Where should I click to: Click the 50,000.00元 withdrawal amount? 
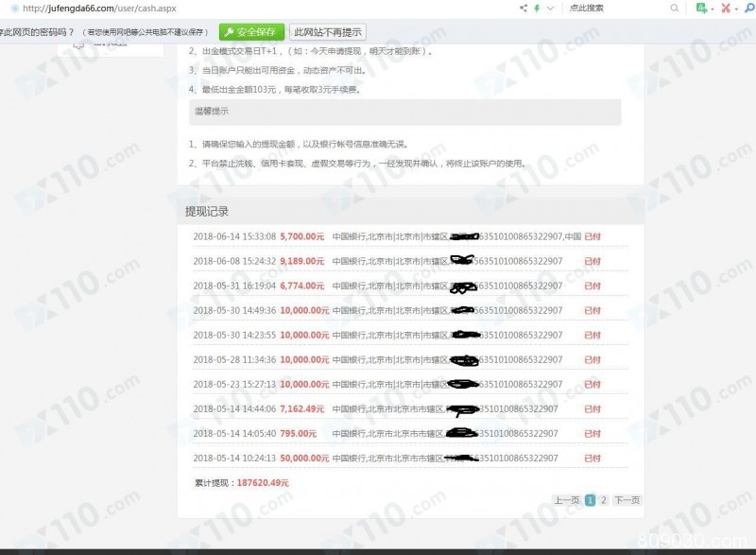pos(304,458)
